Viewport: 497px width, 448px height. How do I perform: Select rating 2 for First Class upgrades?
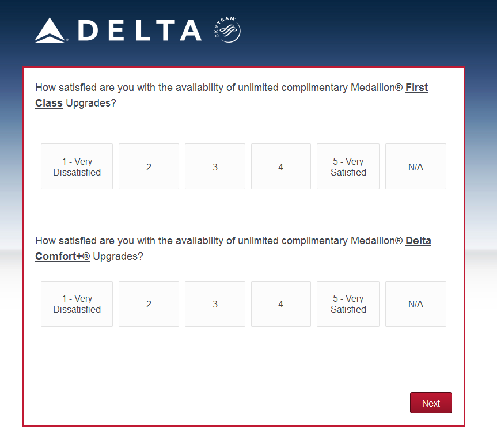coord(149,166)
